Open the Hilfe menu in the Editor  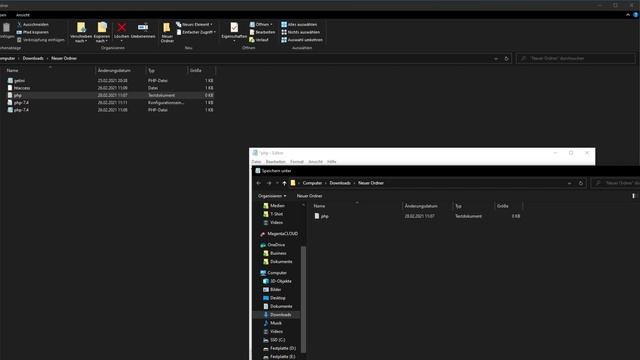click(331, 162)
